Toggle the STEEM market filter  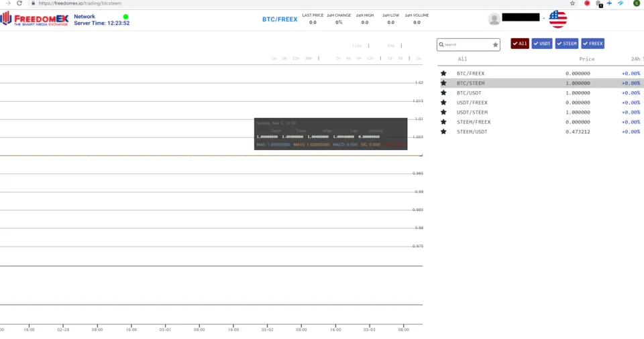(x=567, y=44)
